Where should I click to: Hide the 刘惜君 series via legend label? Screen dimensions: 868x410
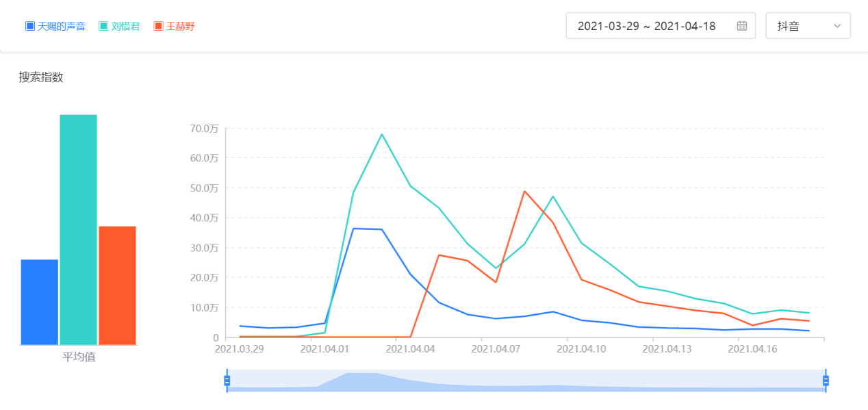point(125,26)
